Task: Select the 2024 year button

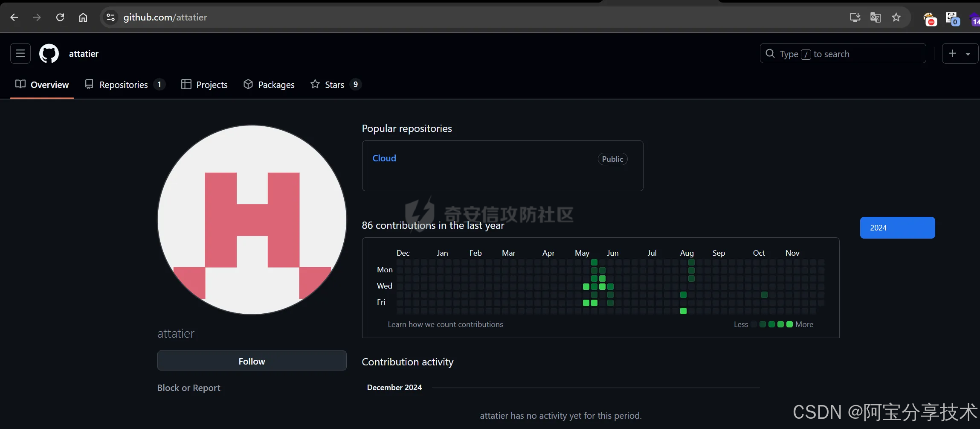Action: point(897,228)
